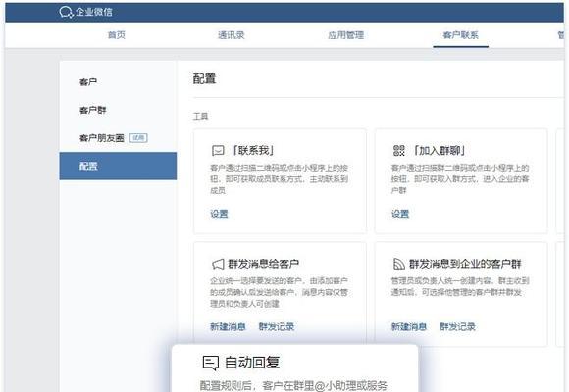
Task: Click the 自动回复 description starting 配置规则后
Action: click(x=293, y=385)
